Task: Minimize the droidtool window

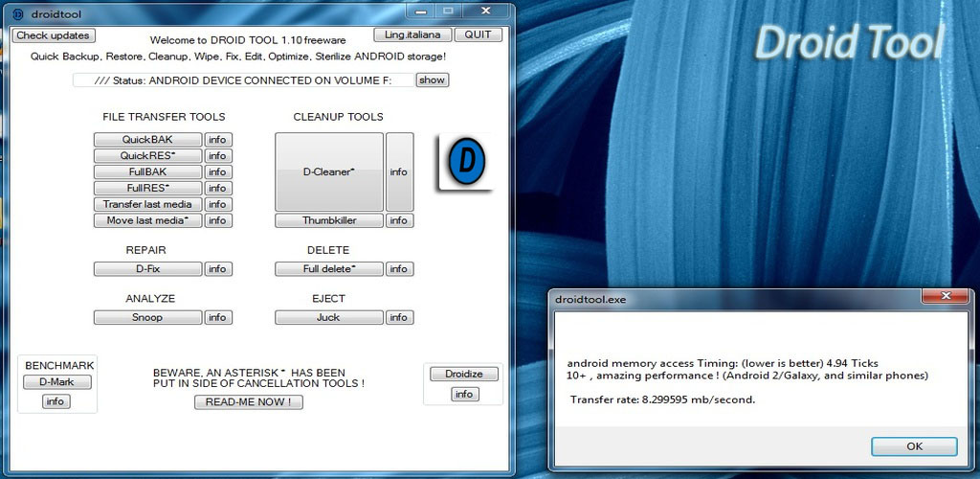Action: click(422, 11)
